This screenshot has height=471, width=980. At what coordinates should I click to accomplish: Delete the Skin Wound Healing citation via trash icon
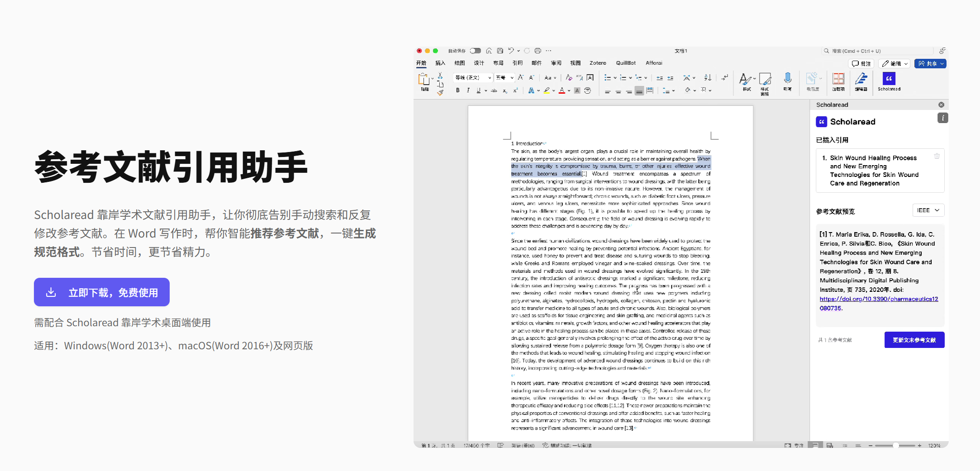tap(937, 156)
